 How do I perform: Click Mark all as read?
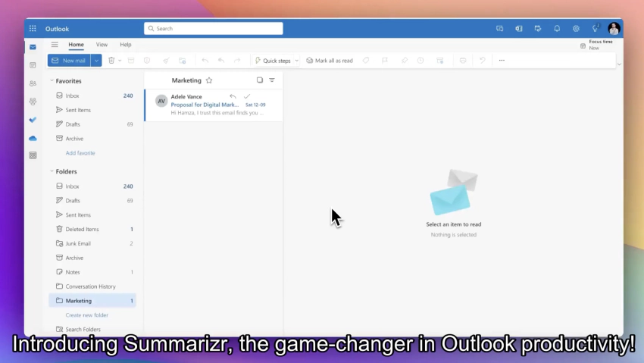[330, 61]
